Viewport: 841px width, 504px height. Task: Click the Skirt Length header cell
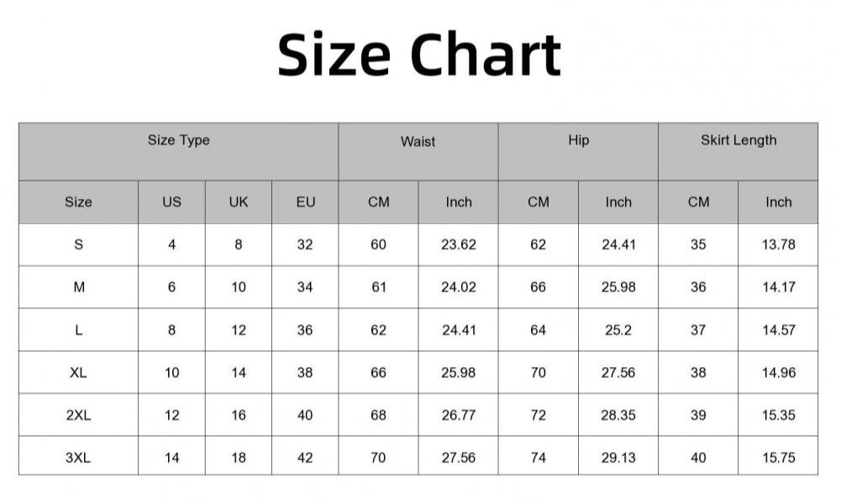pos(738,140)
